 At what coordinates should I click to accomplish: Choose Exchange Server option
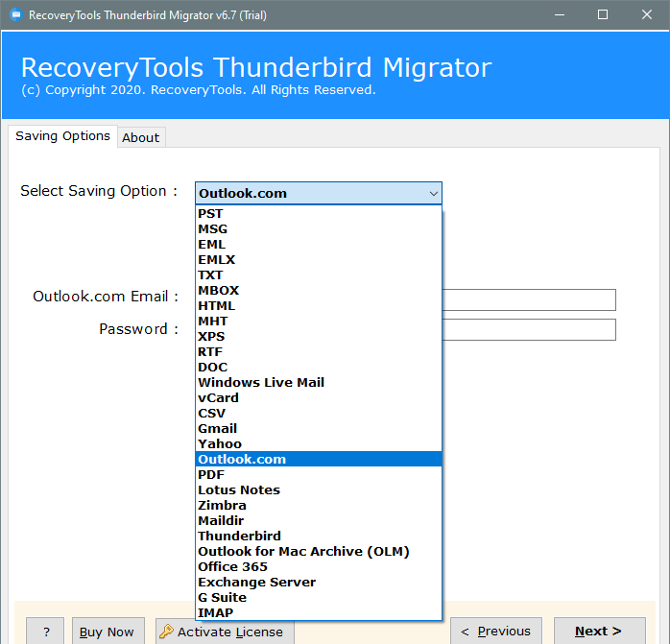319,583
